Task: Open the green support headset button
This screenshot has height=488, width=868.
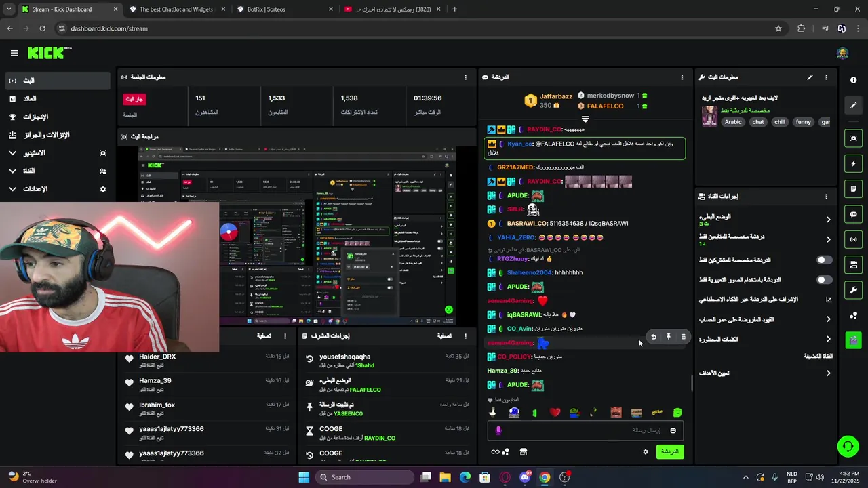Action: click(x=848, y=446)
